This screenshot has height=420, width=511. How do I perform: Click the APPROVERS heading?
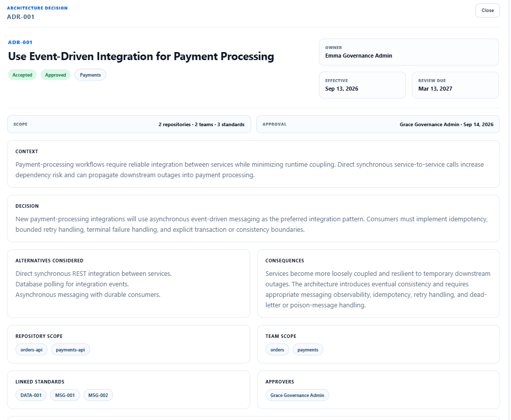pyautogui.click(x=280, y=382)
